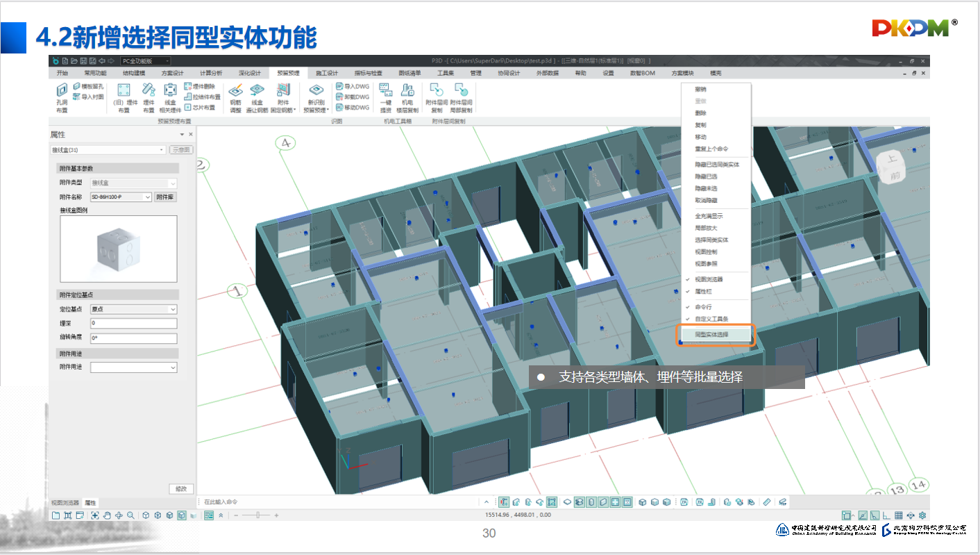The image size is (980, 555).
Task: Click 导入DWG import icon
Action: pyautogui.click(x=352, y=87)
